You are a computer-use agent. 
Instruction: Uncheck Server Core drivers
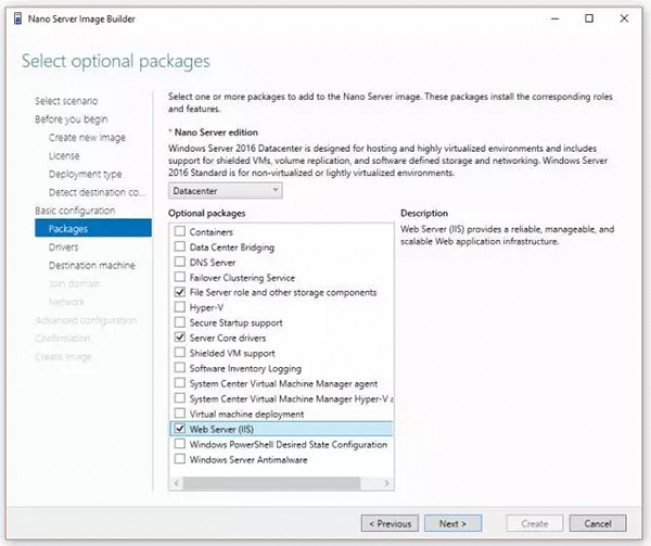180,337
